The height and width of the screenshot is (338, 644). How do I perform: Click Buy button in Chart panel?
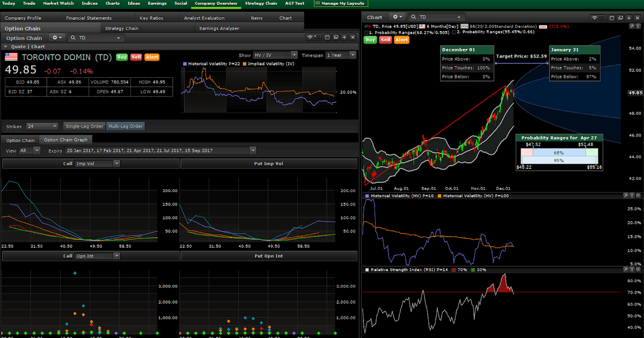(370, 40)
